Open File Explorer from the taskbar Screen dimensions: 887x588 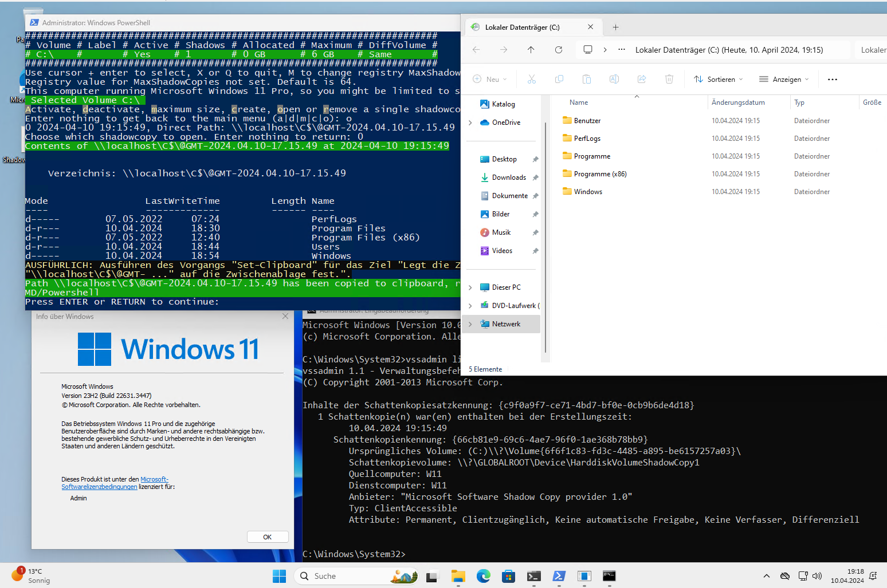coord(458,576)
